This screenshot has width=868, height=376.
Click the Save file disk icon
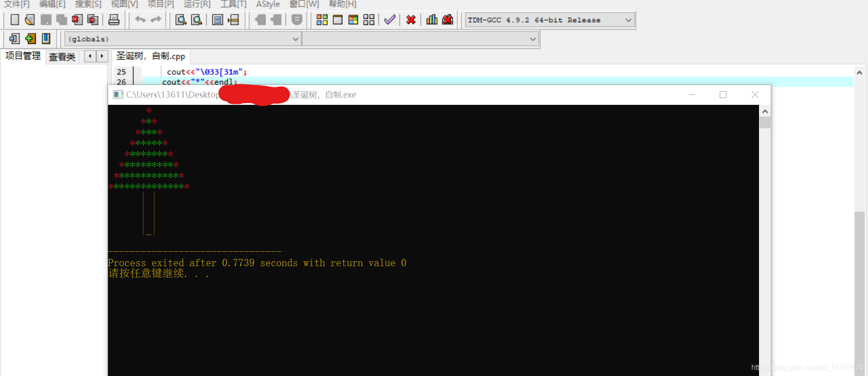[x=46, y=20]
